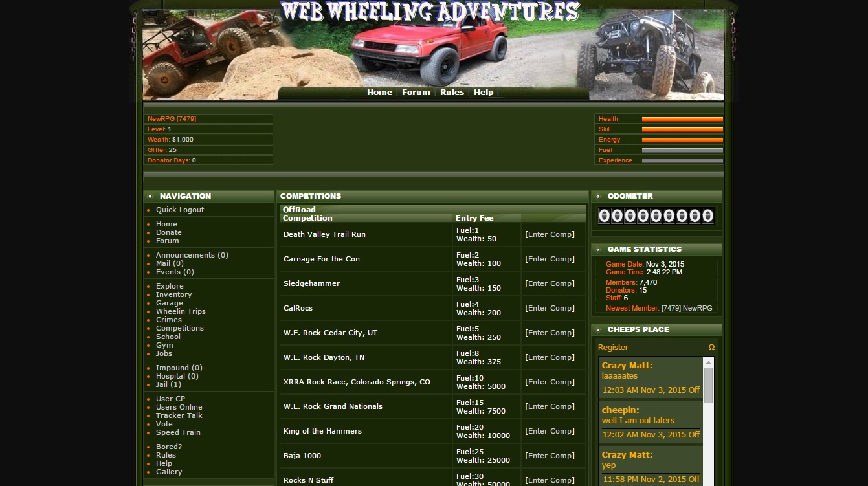This screenshot has width=868, height=486.
Task: Click the Health status bar
Action: (682, 119)
